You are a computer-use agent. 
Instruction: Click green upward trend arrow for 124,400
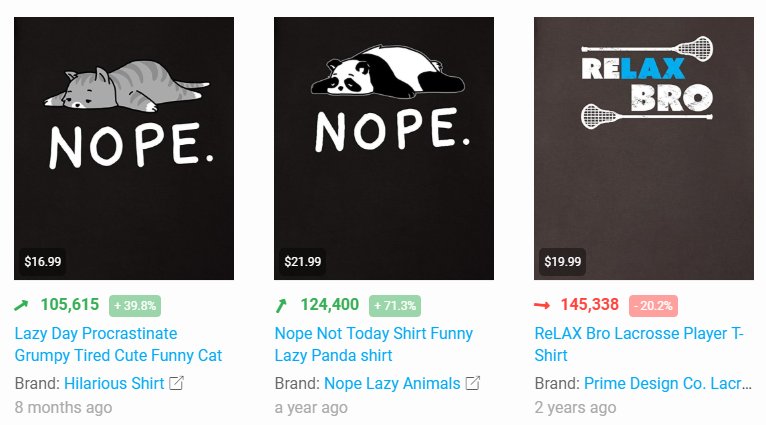tap(281, 305)
